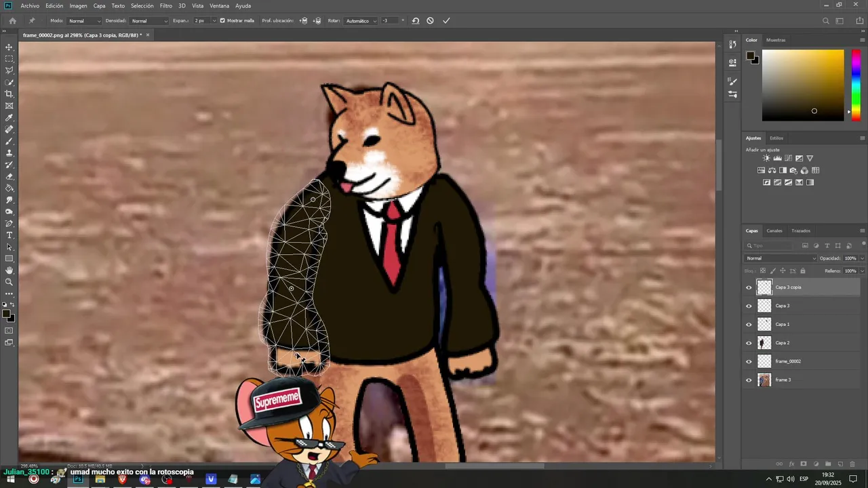Open the Archivo menu
868x488 pixels.
click(x=30, y=5)
